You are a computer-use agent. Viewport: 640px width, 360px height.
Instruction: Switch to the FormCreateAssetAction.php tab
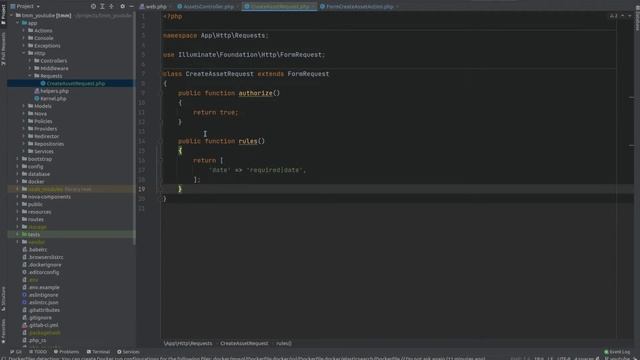[360, 7]
